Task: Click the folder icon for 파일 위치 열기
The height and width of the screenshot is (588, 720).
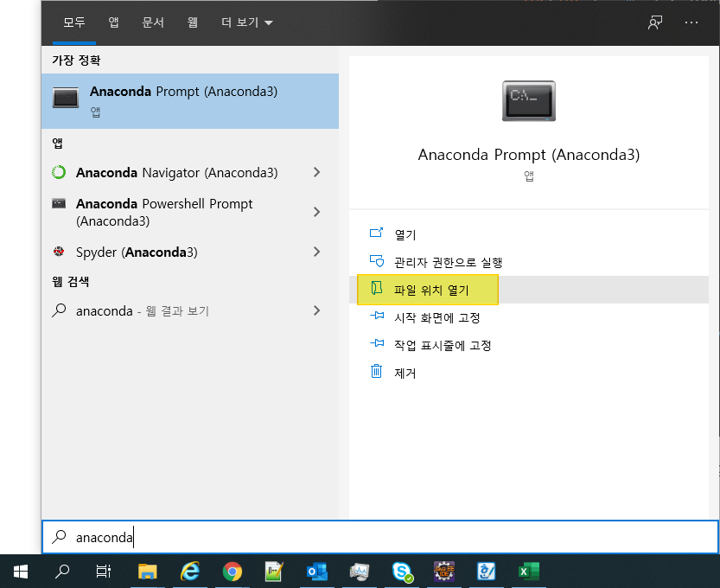Action: pos(377,288)
